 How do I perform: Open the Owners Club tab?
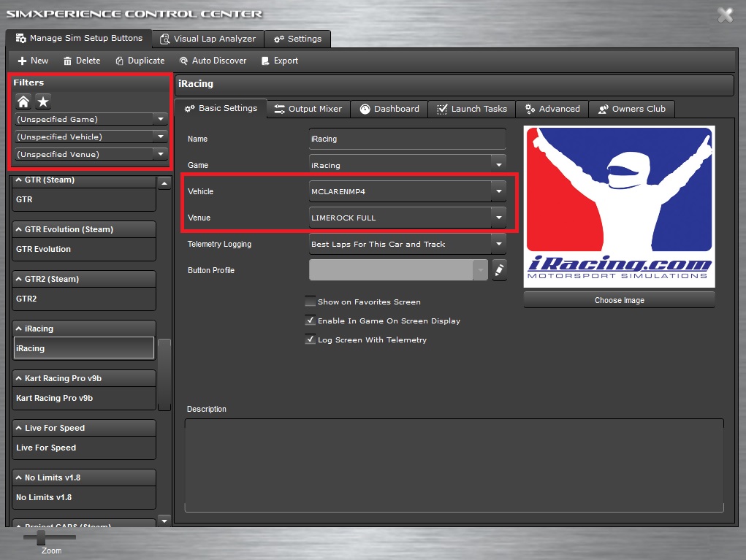pyautogui.click(x=632, y=109)
